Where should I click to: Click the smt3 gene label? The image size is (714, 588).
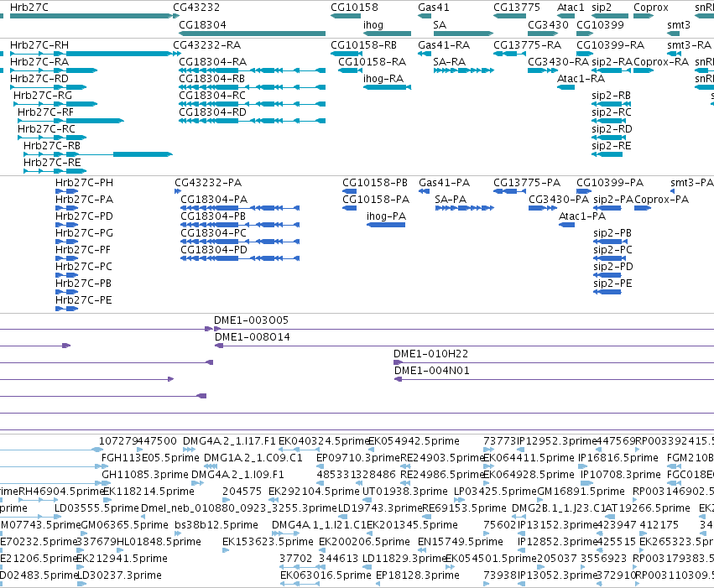[x=679, y=24]
